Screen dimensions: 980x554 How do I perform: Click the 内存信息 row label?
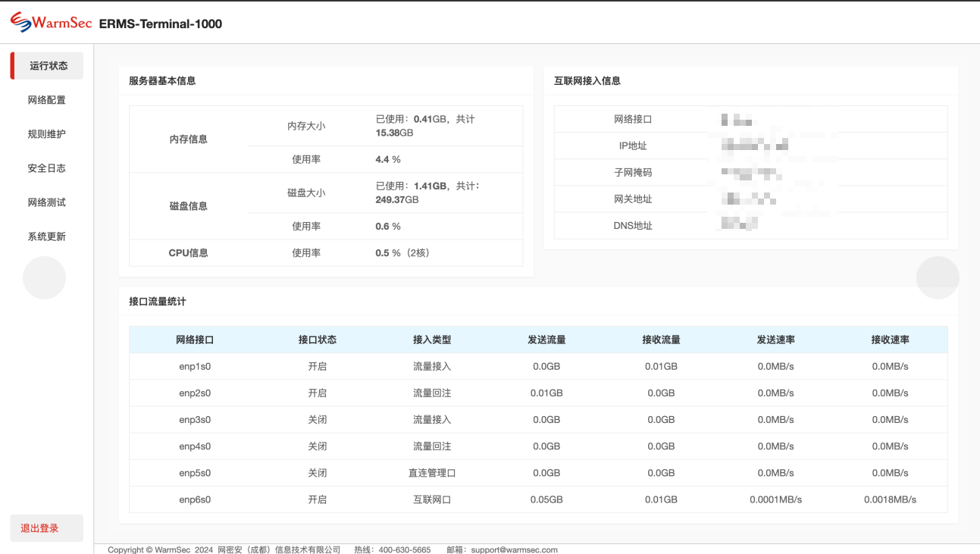point(189,139)
